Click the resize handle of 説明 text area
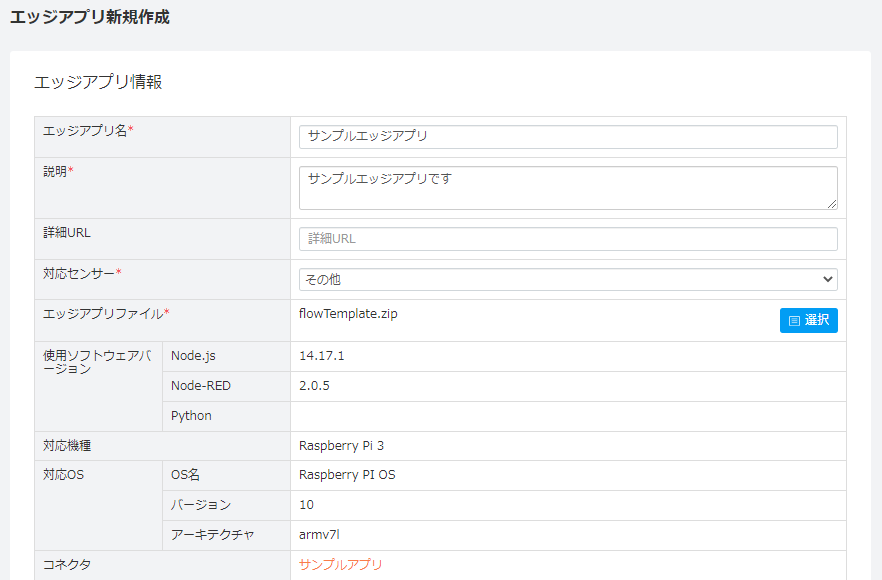882x580 pixels. coord(832,204)
